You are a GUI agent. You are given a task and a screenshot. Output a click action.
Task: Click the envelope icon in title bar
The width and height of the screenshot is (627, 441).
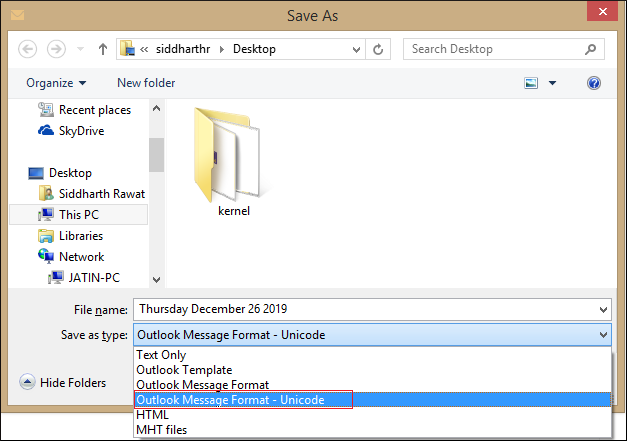pos(17,15)
